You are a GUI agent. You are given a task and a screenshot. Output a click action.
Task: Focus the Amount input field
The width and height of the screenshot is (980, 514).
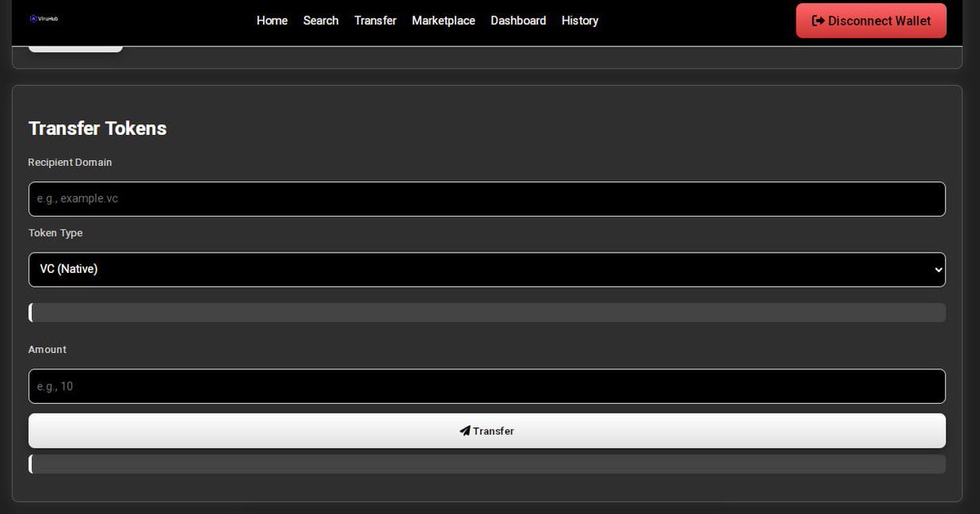(487, 387)
